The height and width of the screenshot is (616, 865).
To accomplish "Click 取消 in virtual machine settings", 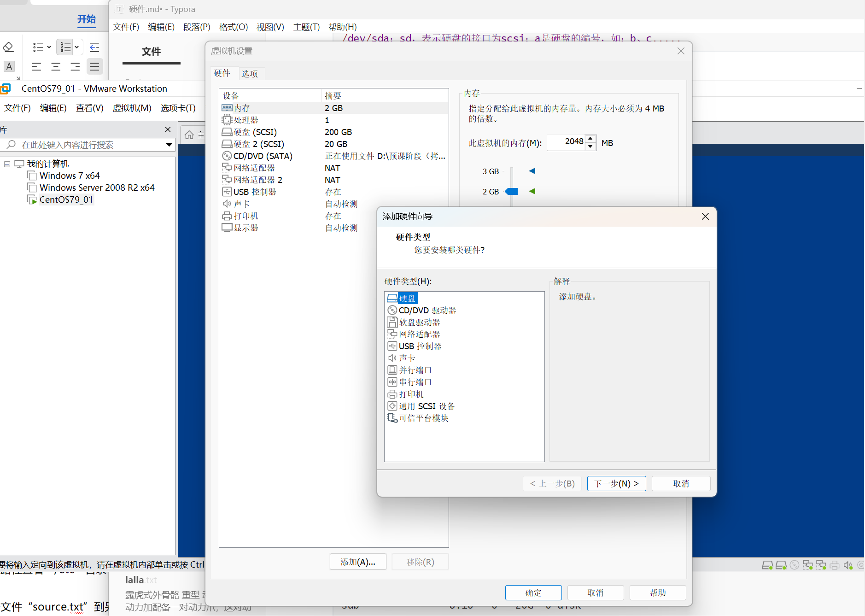I will [x=596, y=593].
